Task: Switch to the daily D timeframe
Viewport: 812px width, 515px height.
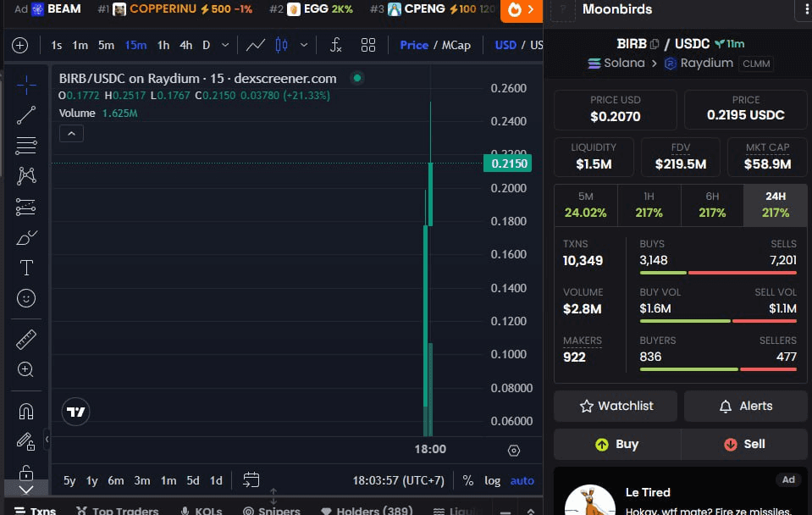Action: click(x=206, y=45)
